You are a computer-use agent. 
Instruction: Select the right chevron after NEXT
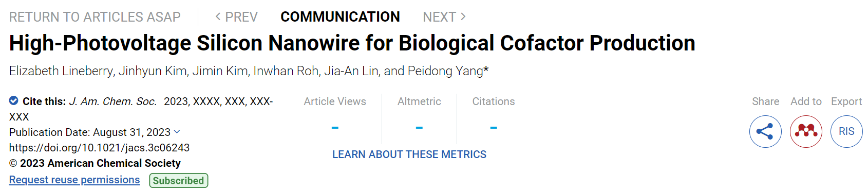coord(463,16)
